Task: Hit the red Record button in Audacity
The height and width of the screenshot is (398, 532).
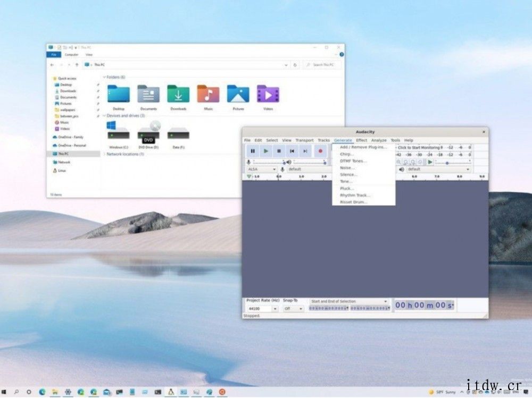Action: 320,151
